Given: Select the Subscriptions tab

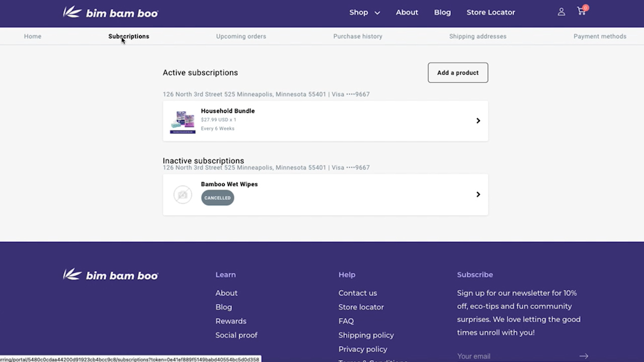Looking at the screenshot, I should pyautogui.click(x=129, y=36).
